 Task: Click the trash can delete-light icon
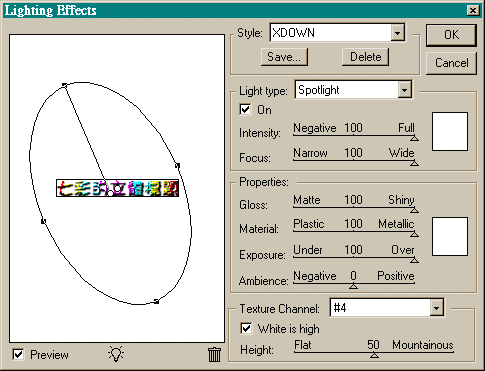214,354
